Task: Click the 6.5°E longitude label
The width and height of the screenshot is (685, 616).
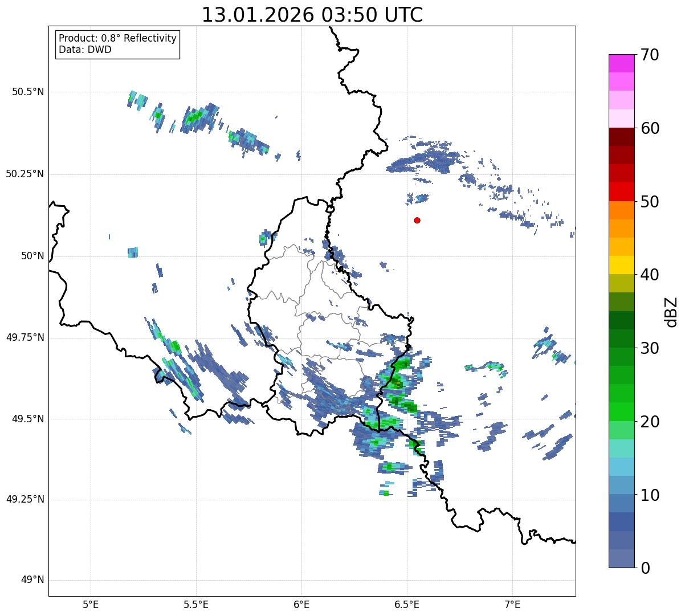Action: pyautogui.click(x=407, y=605)
